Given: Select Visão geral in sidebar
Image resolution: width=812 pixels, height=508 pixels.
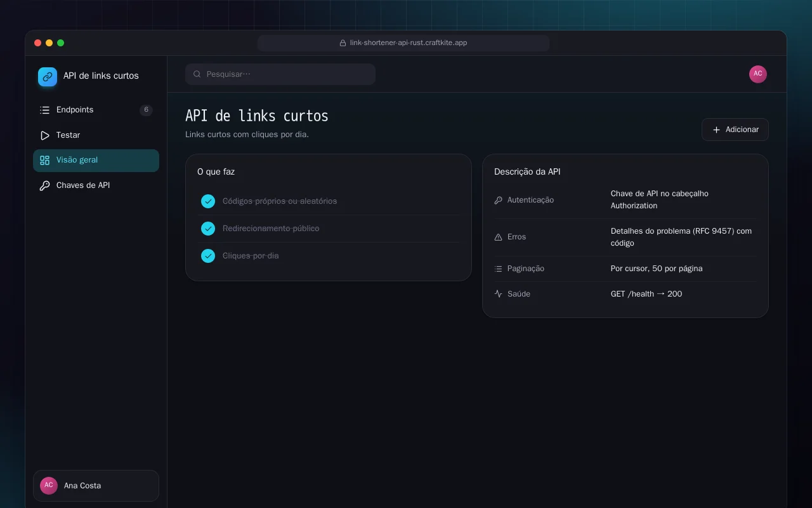Looking at the screenshot, I should click(x=96, y=160).
